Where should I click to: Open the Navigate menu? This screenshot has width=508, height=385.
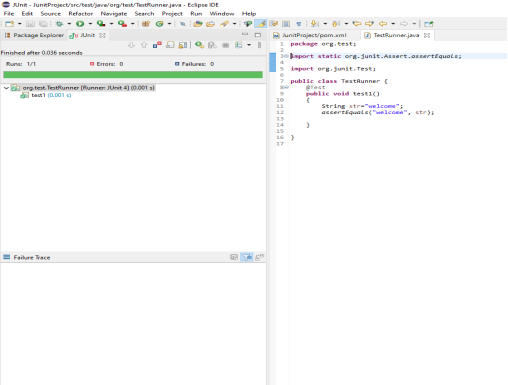coord(114,14)
